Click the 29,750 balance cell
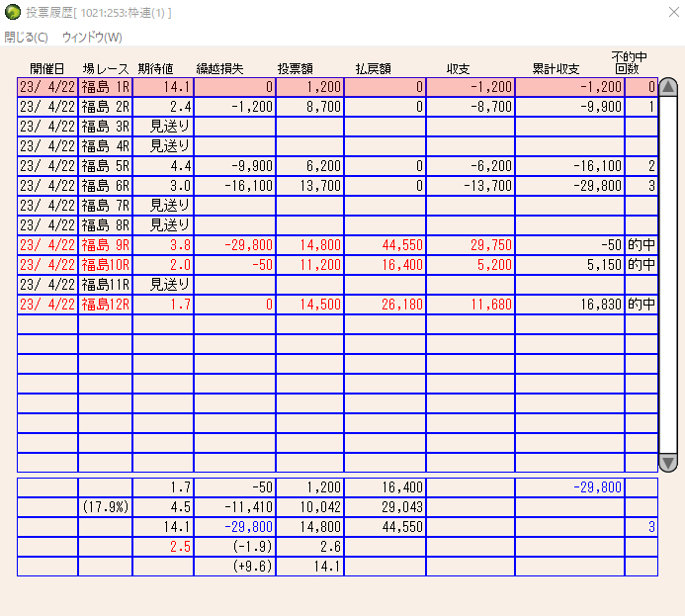 pos(471,245)
